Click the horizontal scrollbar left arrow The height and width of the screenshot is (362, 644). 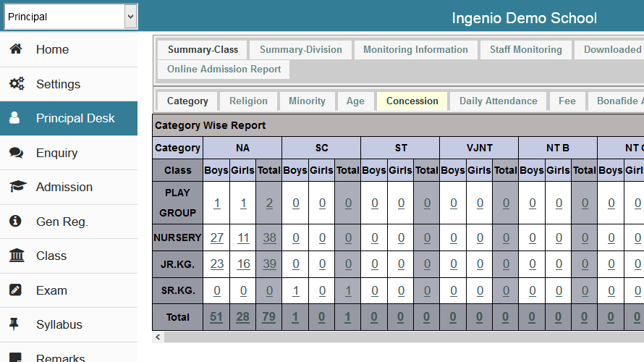click(158, 337)
